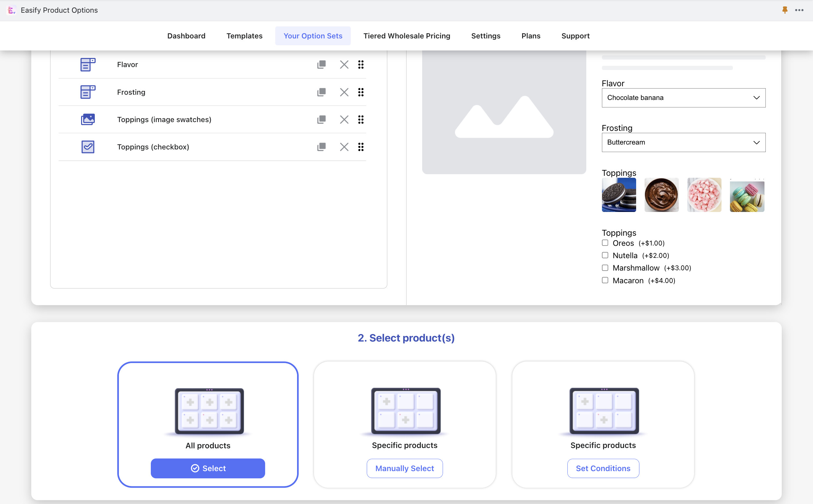The height and width of the screenshot is (504, 813).
Task: Click the pin icon in header
Action: tap(785, 10)
